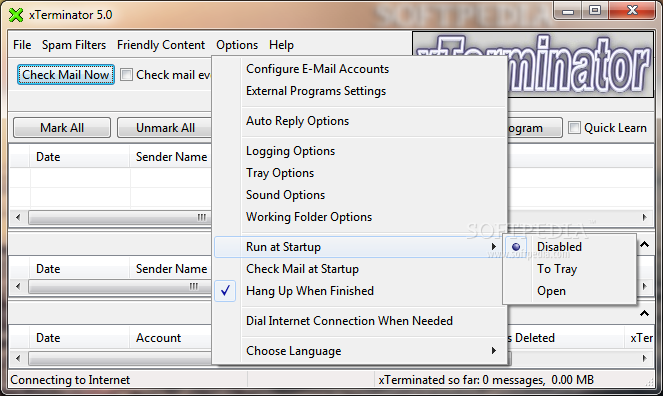Click the Unmark All button
The height and width of the screenshot is (396, 663).
point(165,128)
